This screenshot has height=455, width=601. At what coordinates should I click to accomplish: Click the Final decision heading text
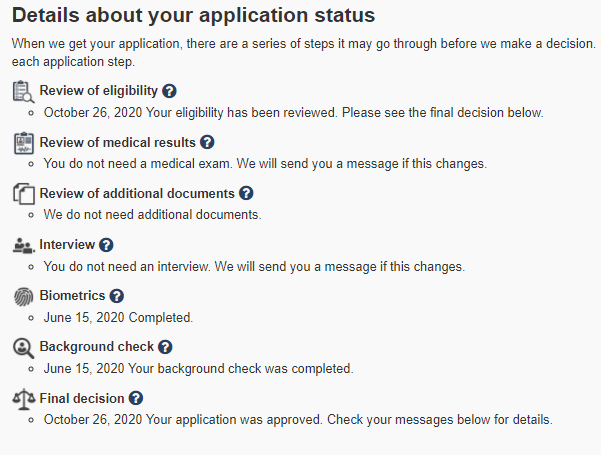[x=82, y=398]
